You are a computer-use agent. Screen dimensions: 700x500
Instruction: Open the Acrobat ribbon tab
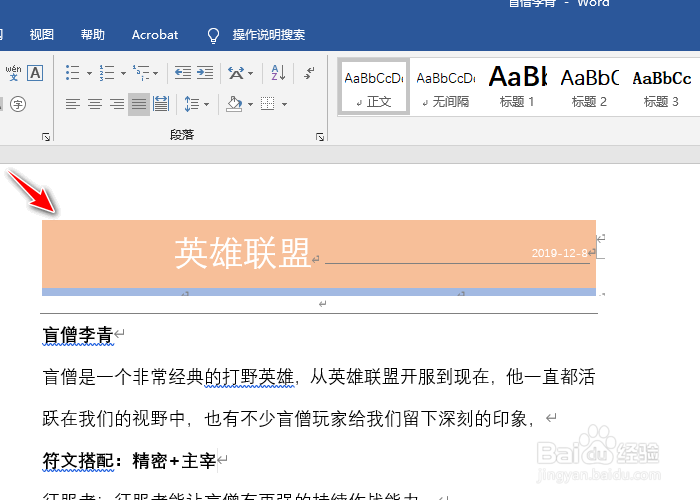pos(155,35)
